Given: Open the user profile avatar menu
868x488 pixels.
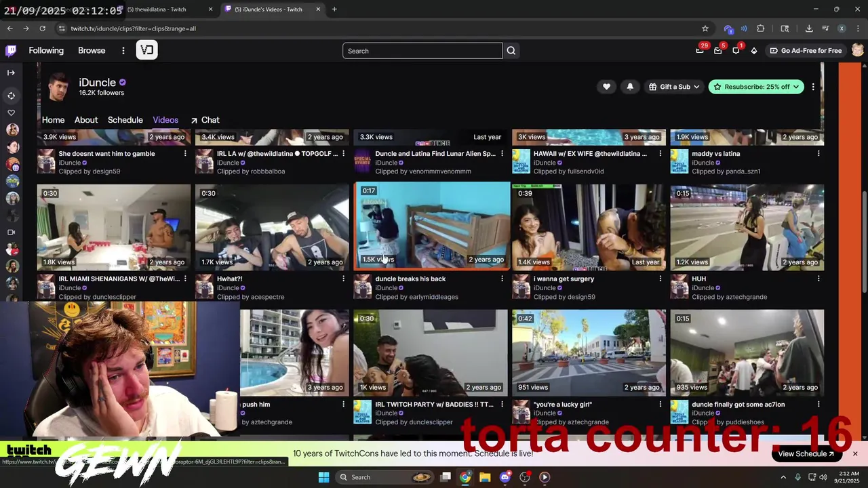Looking at the screenshot, I should tap(858, 50).
